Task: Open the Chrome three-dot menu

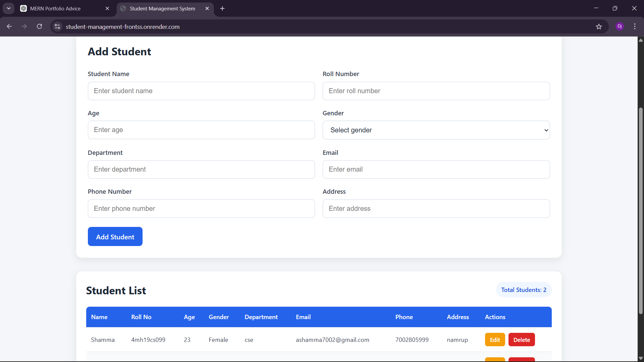Action: tap(635, 26)
